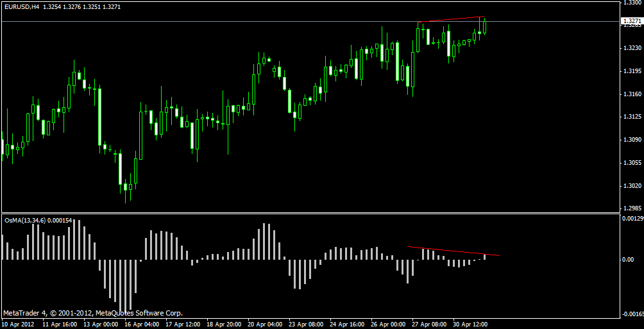Click the 26 Apr 00:00 time label

pyautogui.click(x=387, y=324)
